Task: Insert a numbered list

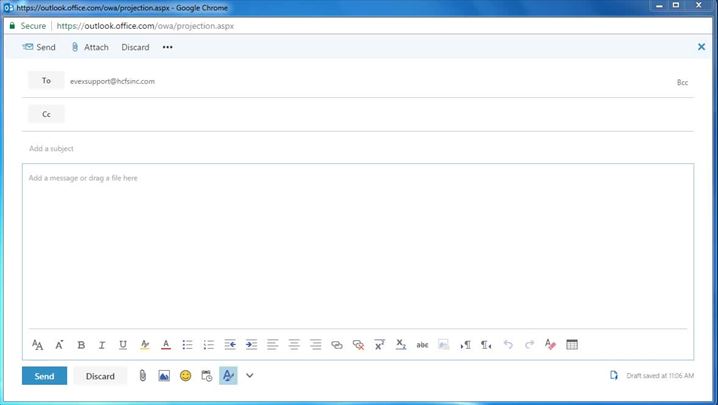Action: tap(209, 345)
